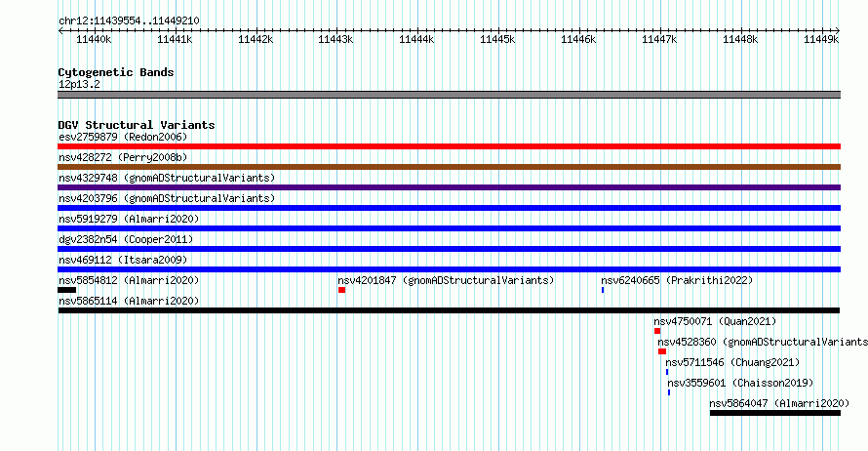This screenshot has height=451, width=868.
Task: Click the left arrowhead of the ruler
Action: point(60,30)
